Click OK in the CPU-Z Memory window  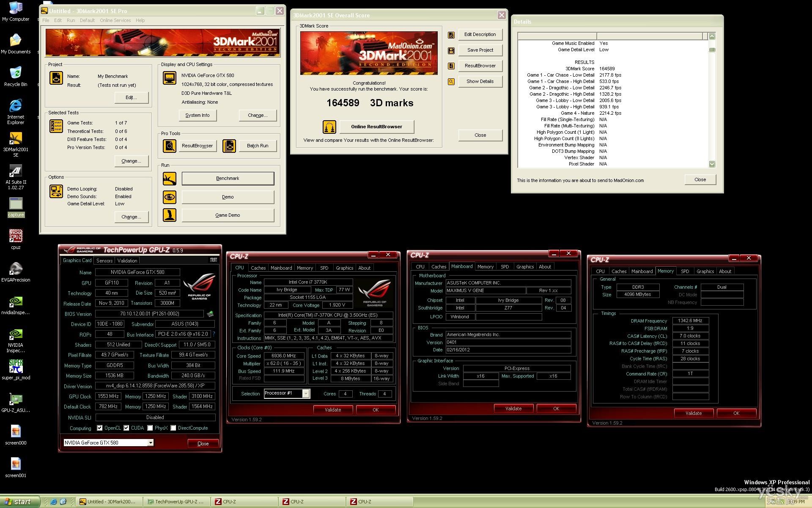tap(736, 413)
